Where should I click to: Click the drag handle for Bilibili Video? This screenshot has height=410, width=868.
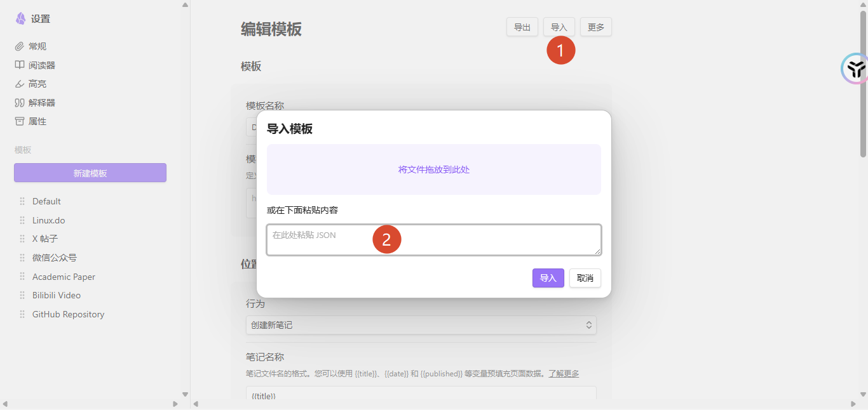(22, 295)
